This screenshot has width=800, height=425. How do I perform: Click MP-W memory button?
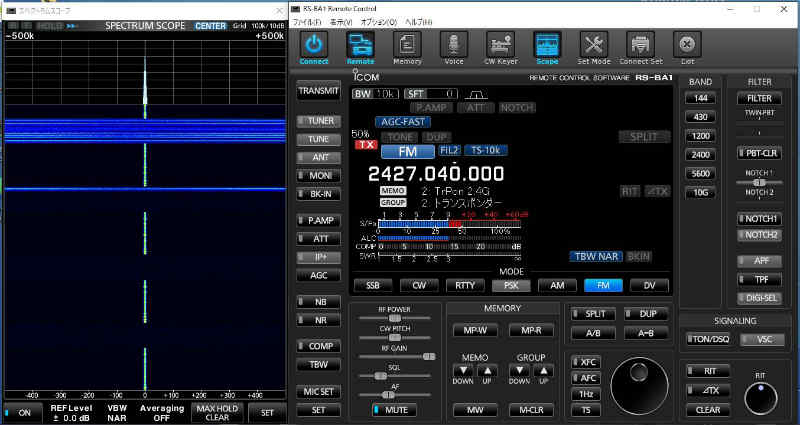click(475, 330)
